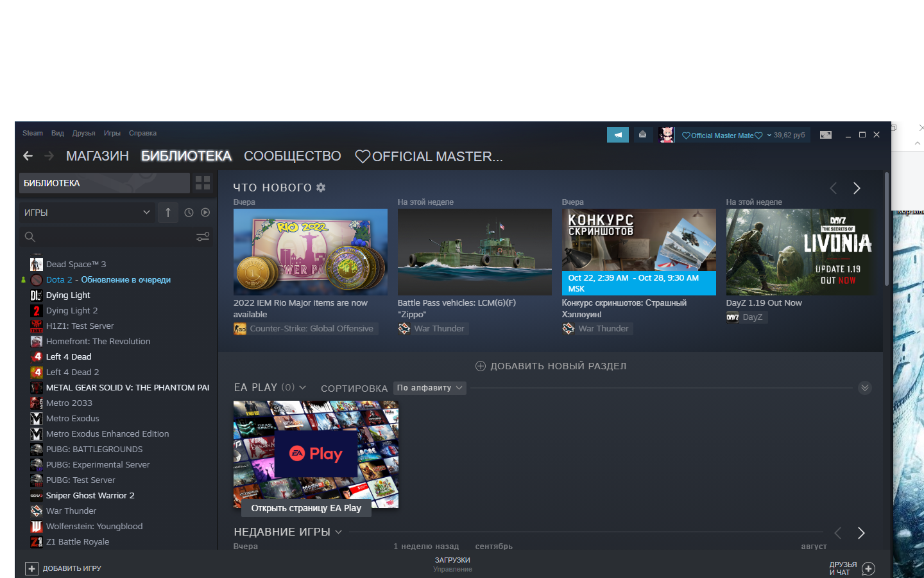Screen dimensions: 924x578
Task: Show previous recent games arrow
Action: 837,533
